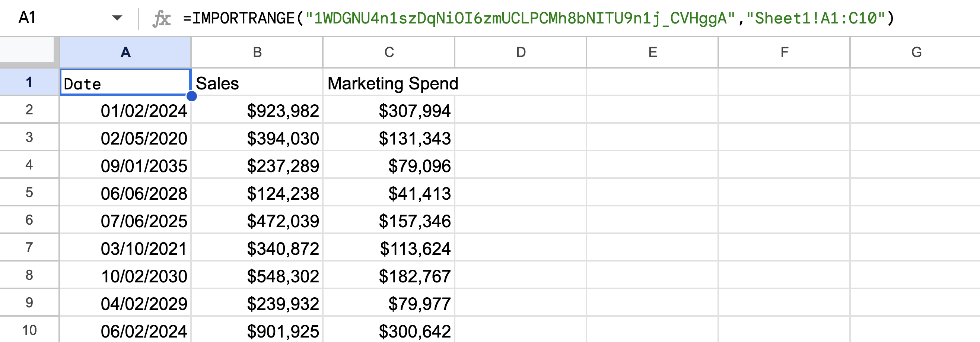Select the cell containing $923,982
The height and width of the screenshot is (342, 980).
[257, 110]
